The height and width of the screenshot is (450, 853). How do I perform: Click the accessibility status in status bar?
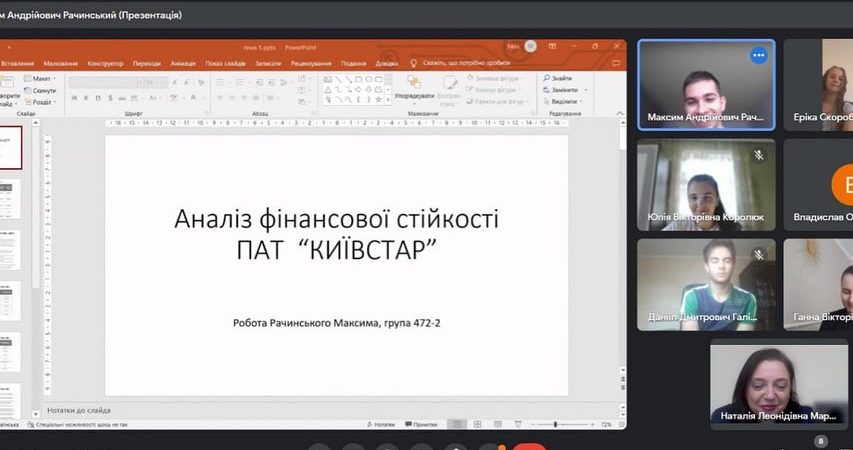coord(77,424)
